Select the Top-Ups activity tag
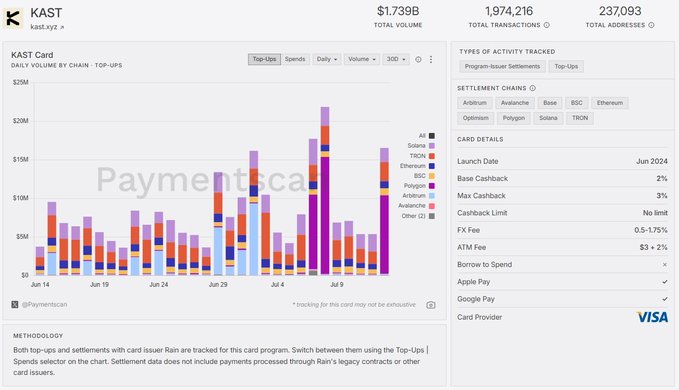Viewport: 679px width, 390px height. [566, 67]
